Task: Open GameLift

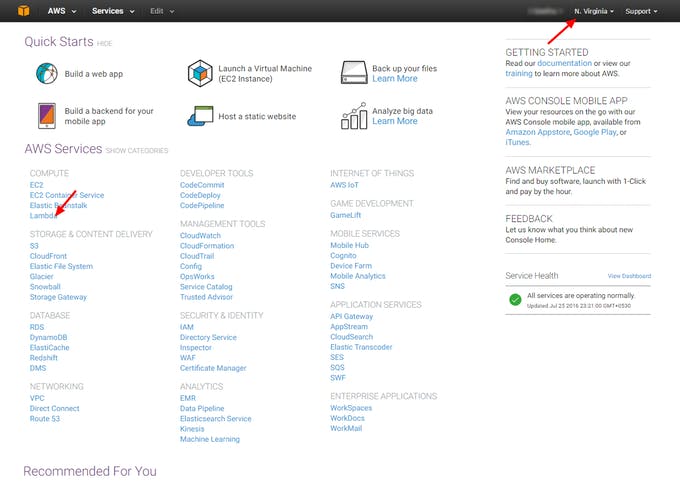Action: 345,215
